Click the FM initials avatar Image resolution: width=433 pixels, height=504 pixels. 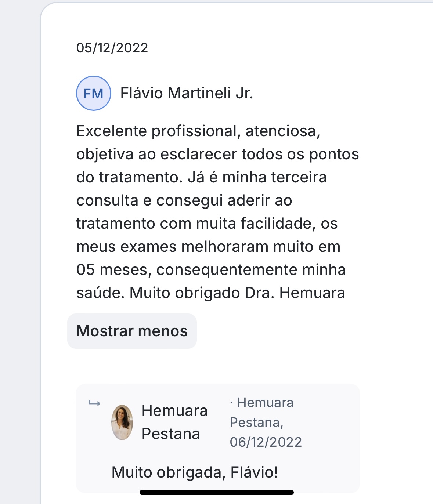[93, 93]
